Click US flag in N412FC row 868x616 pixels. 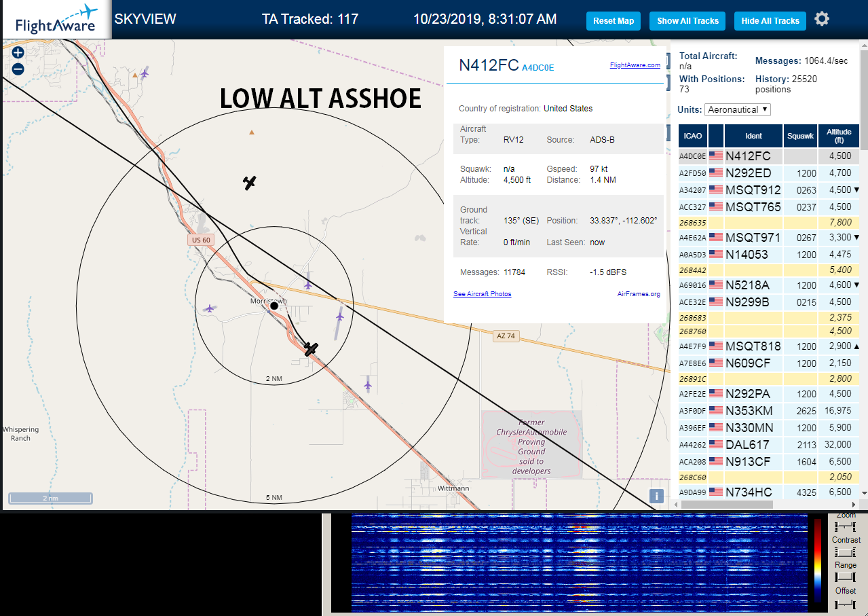point(715,156)
